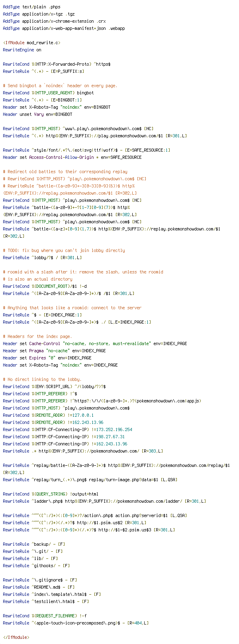This screenshot has width=239, height=644.
Task: Click the rule setting 'E=P_SUFFIX:s'
Action: (x=43, y=71)
